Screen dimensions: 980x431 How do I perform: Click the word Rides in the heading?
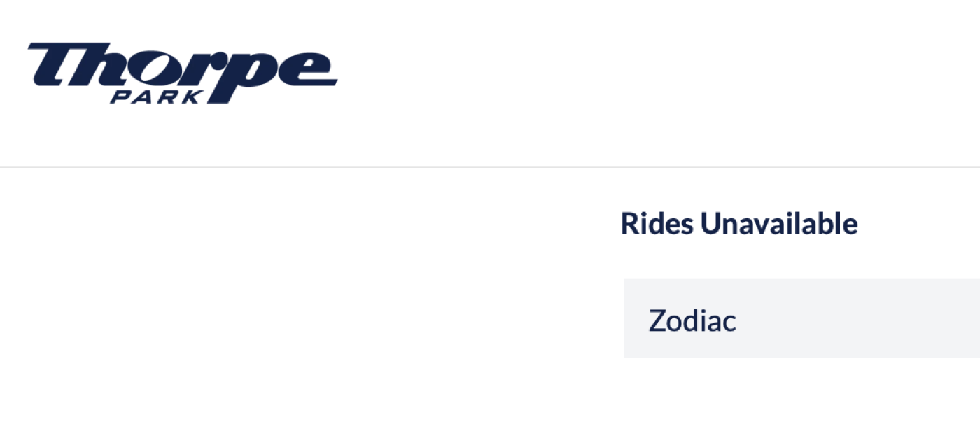657,224
